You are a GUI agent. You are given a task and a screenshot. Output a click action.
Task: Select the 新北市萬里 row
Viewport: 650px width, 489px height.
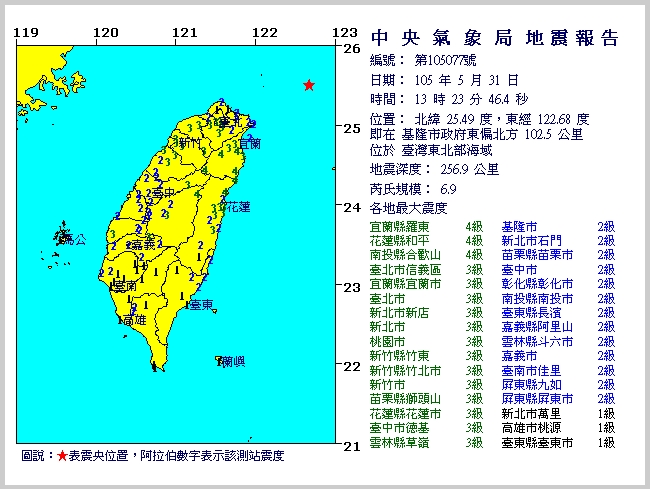(558, 414)
